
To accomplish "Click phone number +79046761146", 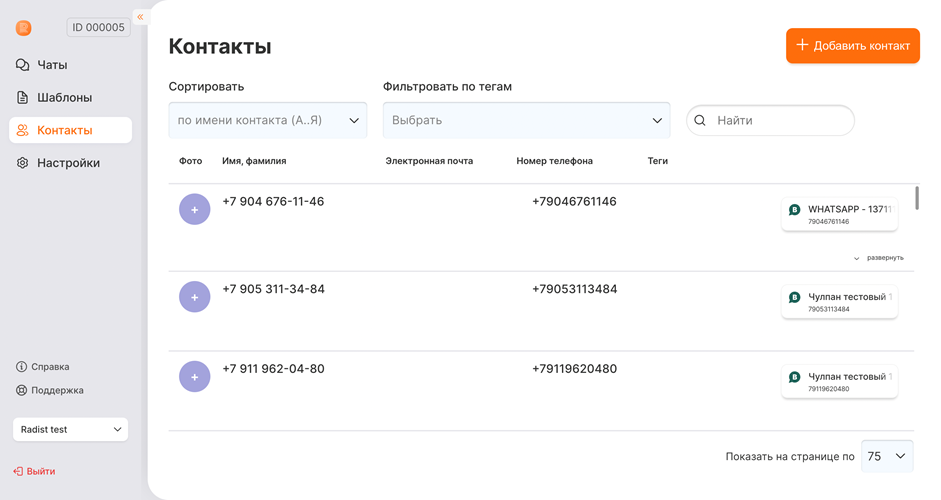I will coord(574,202).
